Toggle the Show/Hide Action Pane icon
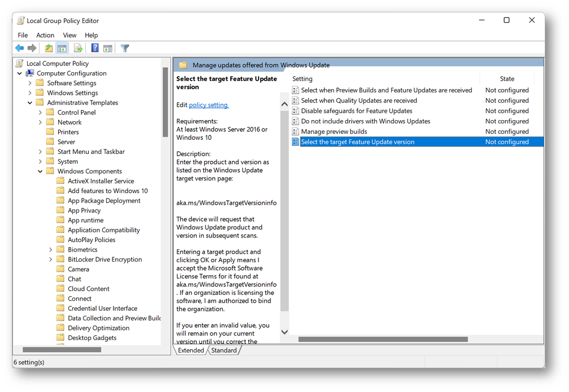Viewport: 569px width, 392px height. coord(108,49)
